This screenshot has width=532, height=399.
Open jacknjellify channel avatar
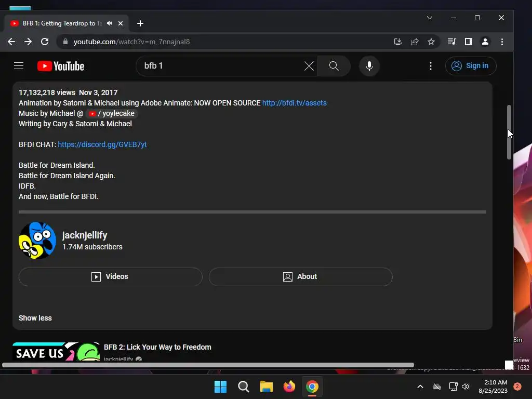coord(37,241)
